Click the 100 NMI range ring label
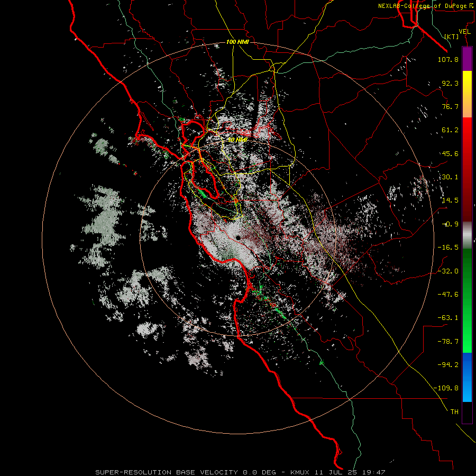The image size is (476, 476). (x=237, y=42)
